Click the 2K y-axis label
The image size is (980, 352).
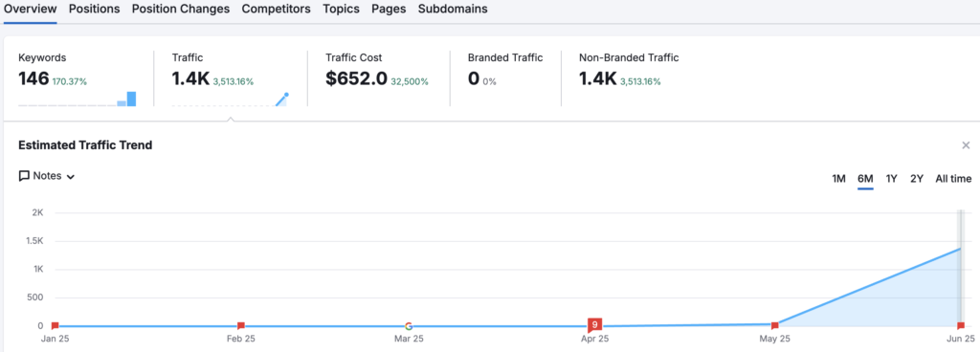click(x=37, y=212)
